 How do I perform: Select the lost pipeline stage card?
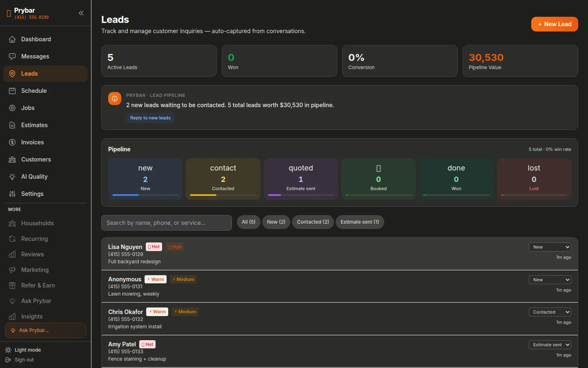pyautogui.click(x=534, y=179)
